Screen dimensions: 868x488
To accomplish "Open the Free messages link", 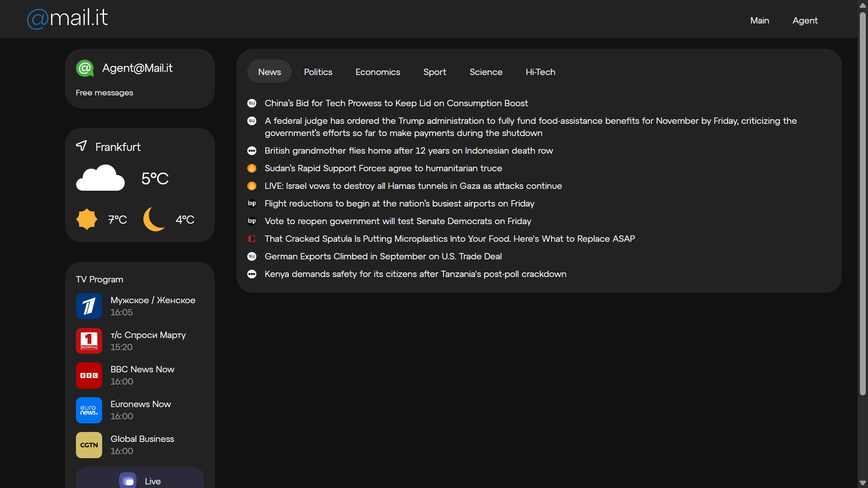I will pos(104,93).
